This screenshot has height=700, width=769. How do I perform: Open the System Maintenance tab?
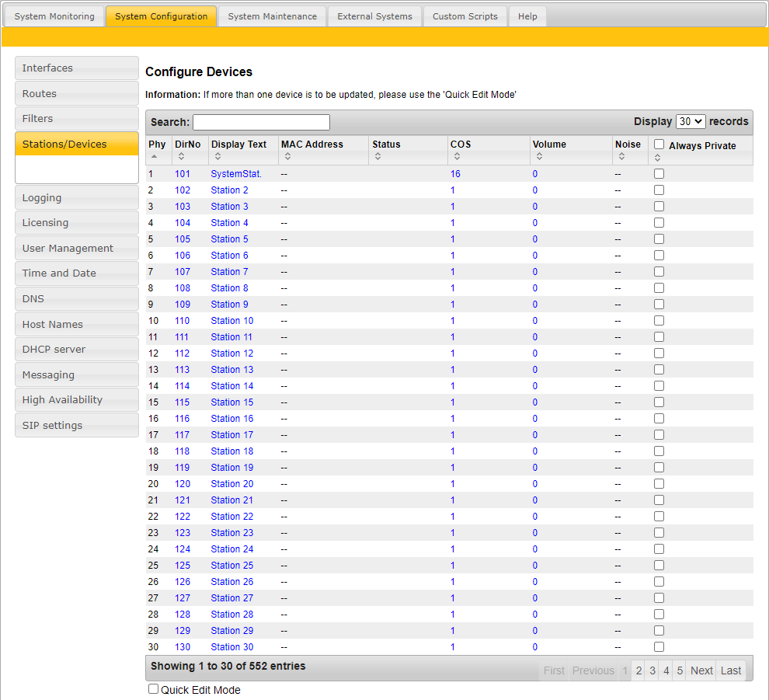click(x=272, y=16)
